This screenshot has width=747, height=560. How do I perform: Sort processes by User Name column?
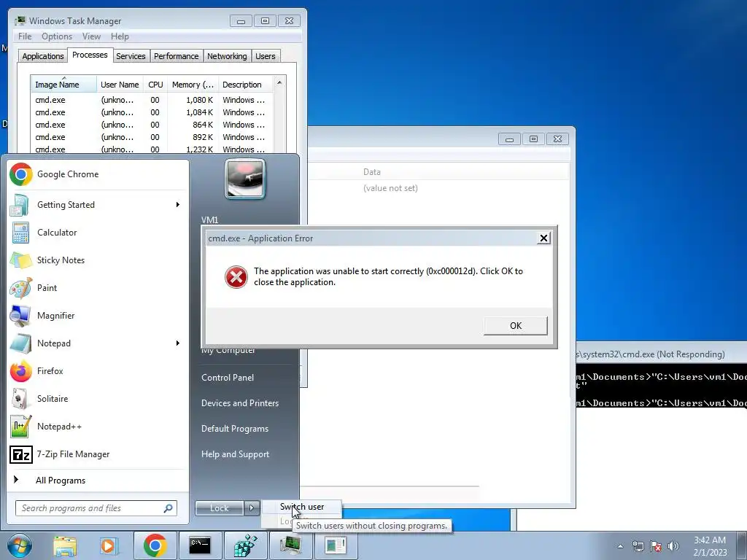(x=120, y=85)
